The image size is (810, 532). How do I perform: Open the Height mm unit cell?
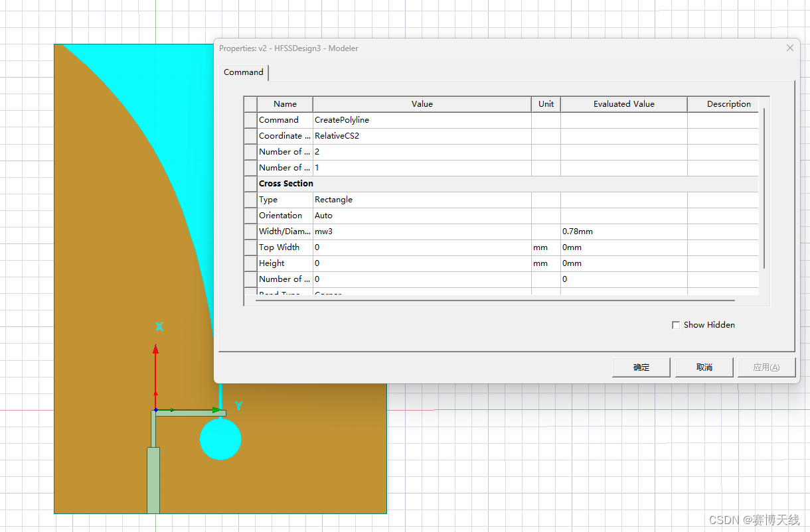pos(546,263)
